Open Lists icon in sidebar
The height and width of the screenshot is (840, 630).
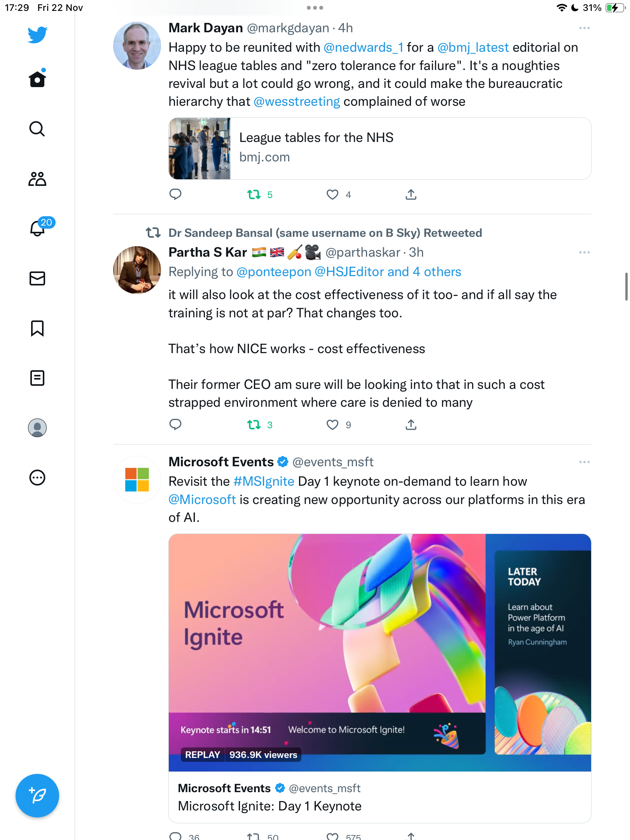(x=37, y=378)
